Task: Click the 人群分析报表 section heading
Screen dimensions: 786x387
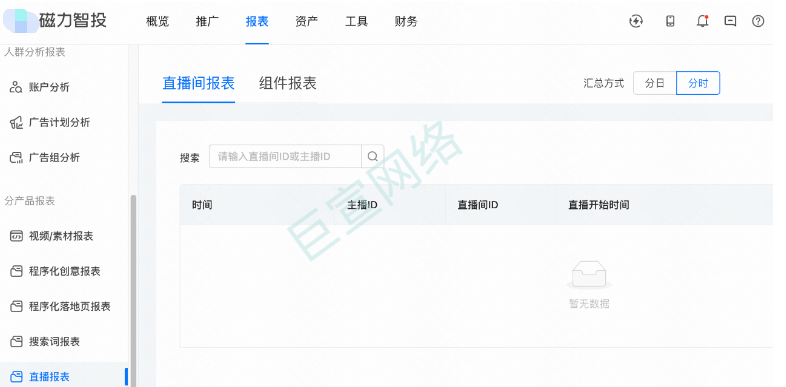Action: (35, 52)
